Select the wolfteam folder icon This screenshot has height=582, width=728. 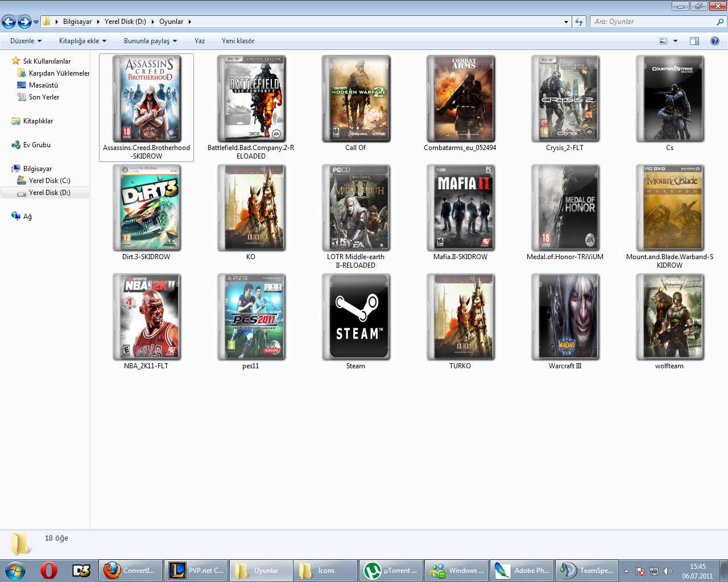[x=670, y=317]
